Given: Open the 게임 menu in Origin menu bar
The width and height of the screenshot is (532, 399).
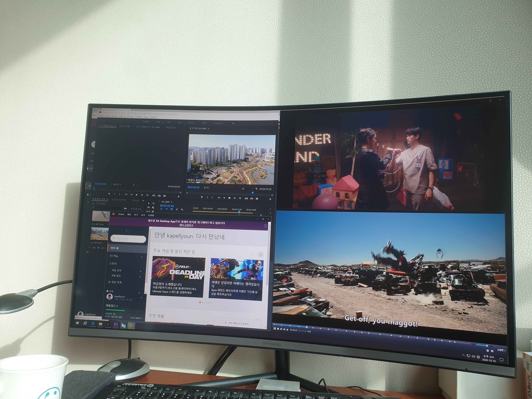Looking at the screenshot, I should 129,215.
